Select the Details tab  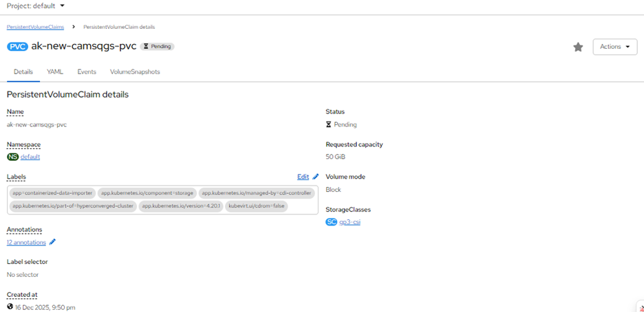click(23, 71)
